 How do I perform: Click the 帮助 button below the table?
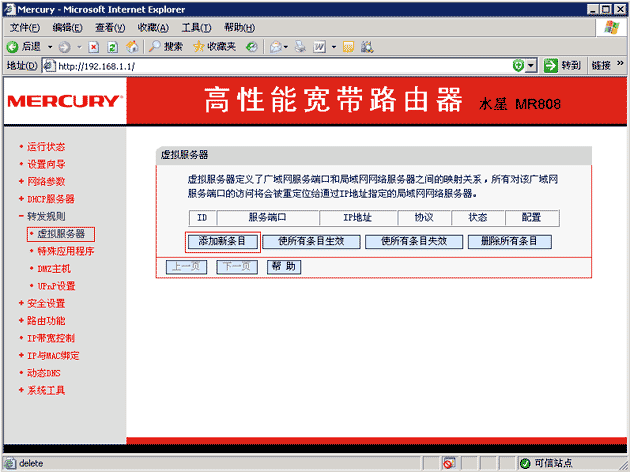[284, 267]
